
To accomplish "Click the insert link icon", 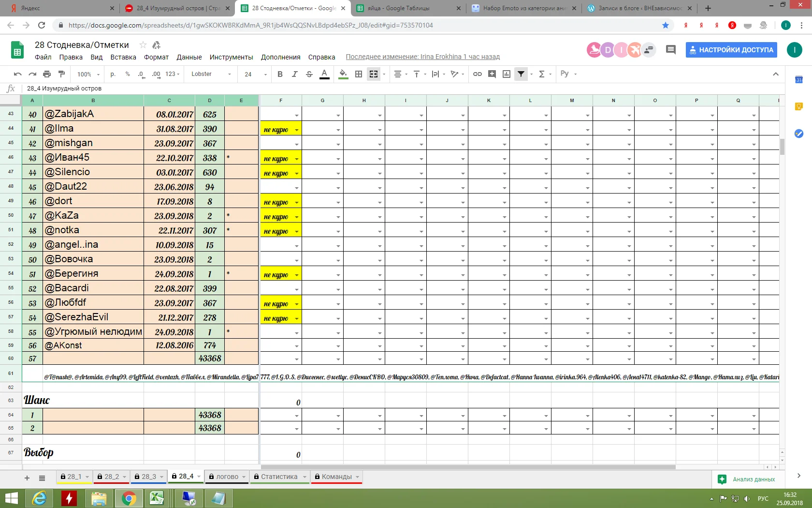I will click(x=478, y=74).
